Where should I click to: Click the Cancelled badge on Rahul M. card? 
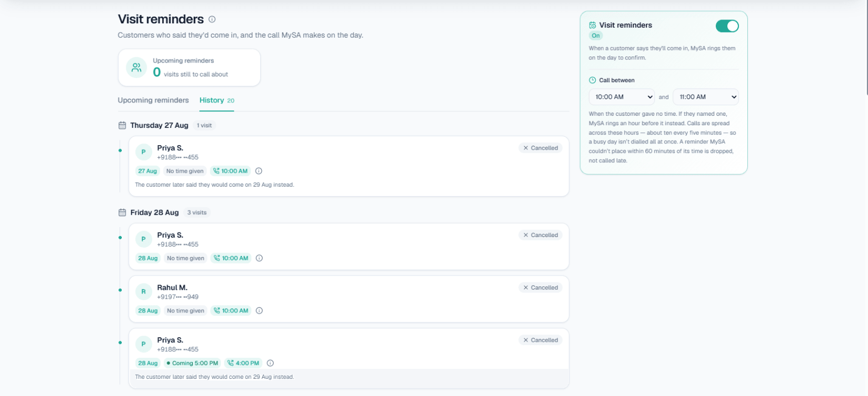point(540,287)
